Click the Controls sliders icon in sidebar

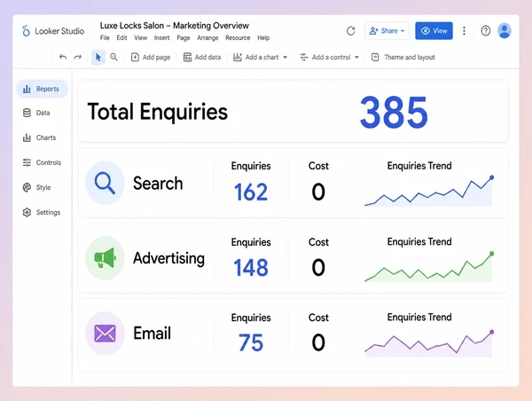click(x=27, y=162)
